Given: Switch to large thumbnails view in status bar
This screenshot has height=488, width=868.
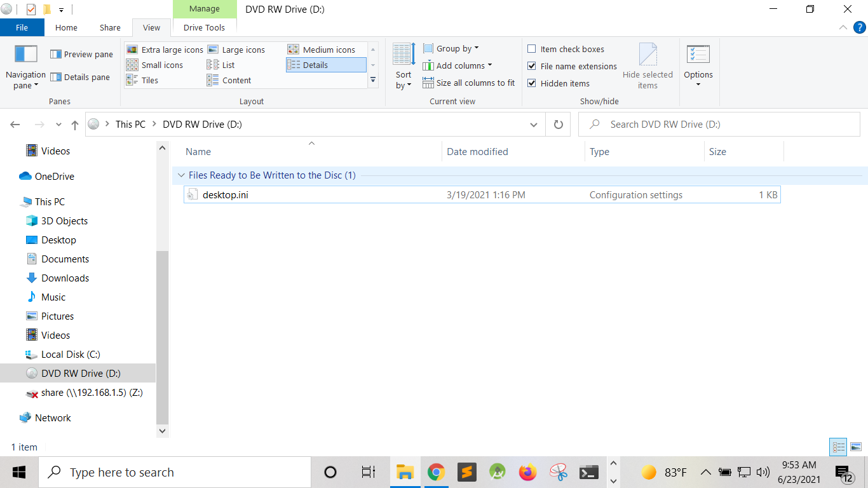Looking at the screenshot, I should coord(855,447).
